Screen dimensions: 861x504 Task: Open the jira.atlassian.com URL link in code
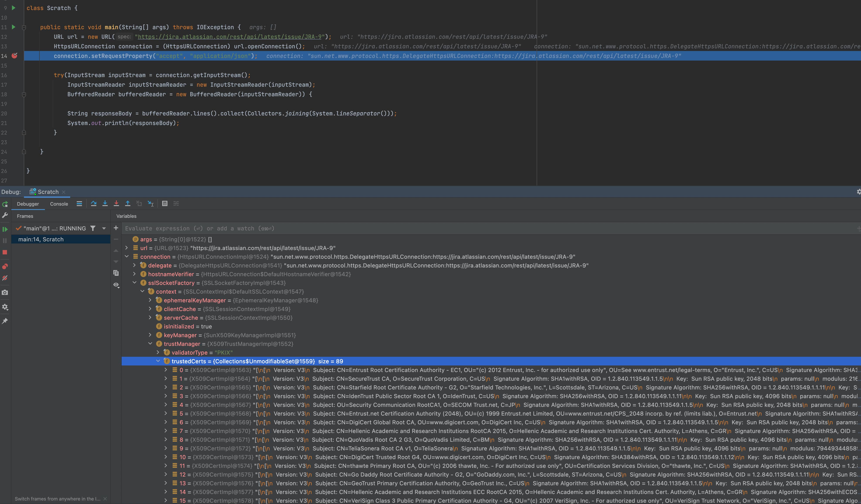pyautogui.click(x=230, y=37)
